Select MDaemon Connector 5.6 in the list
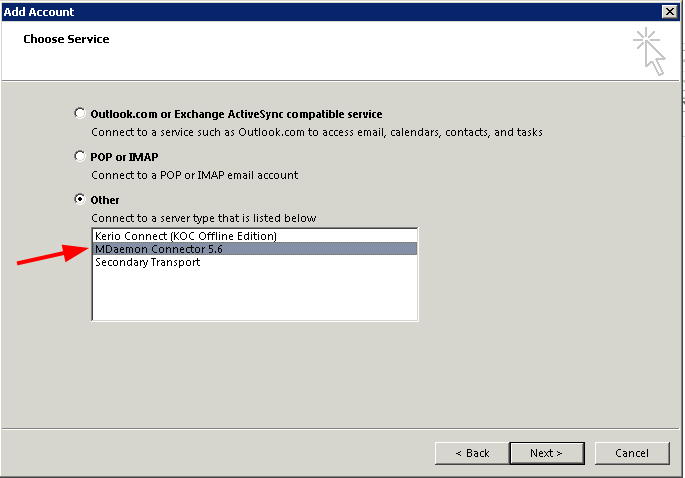685x478 pixels. point(255,249)
